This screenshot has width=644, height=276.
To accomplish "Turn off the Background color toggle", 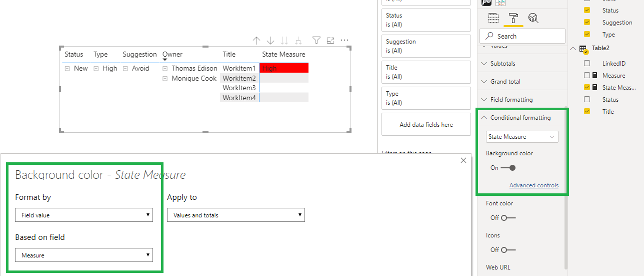I will tap(508, 168).
